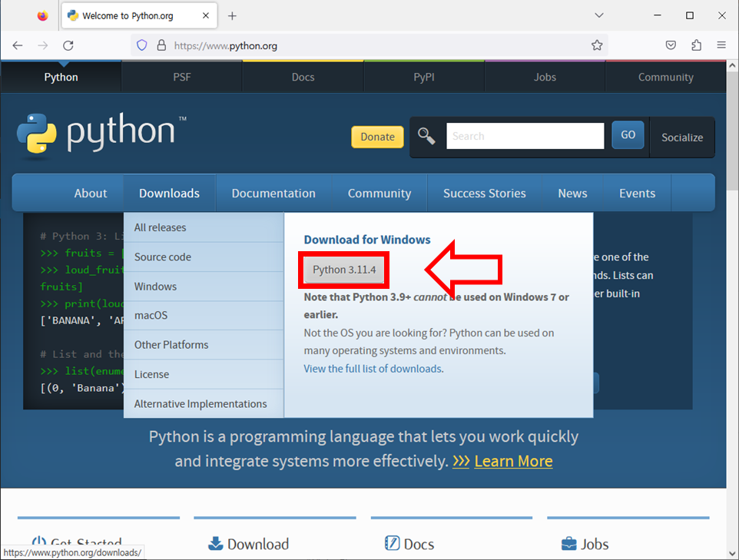Choose macOS from Downloads menu
The image size is (739, 560).
click(x=204, y=316)
